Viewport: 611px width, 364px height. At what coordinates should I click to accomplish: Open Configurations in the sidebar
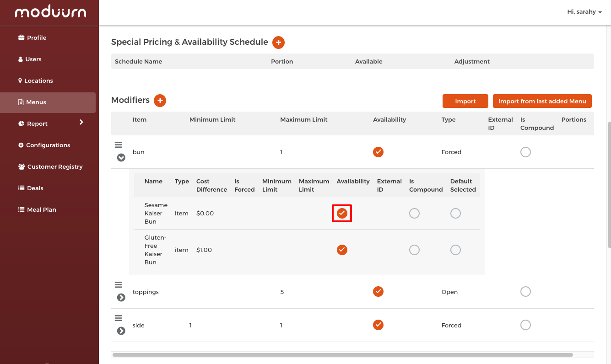pyautogui.click(x=48, y=145)
